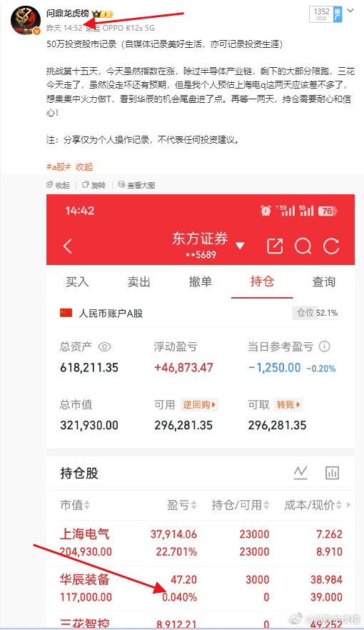Tap the back arrow in the 东方证券 header
Viewport: 364px width, 630px height.
click(68, 246)
